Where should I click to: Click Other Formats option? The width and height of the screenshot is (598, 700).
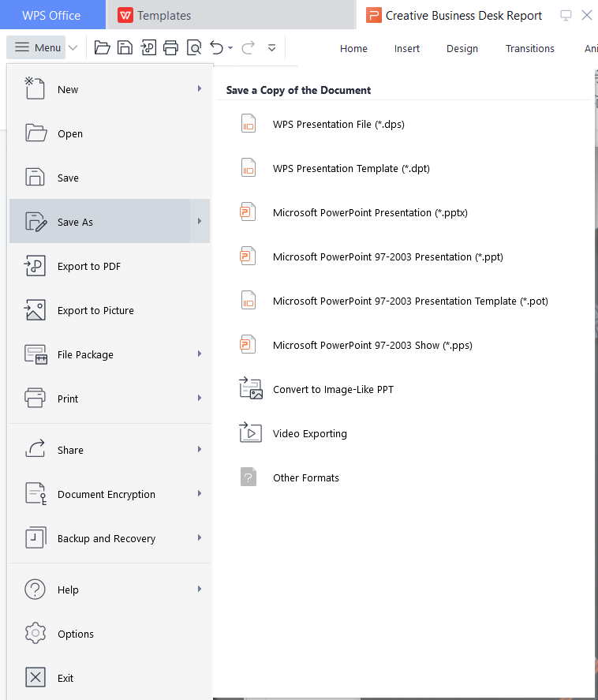click(305, 477)
